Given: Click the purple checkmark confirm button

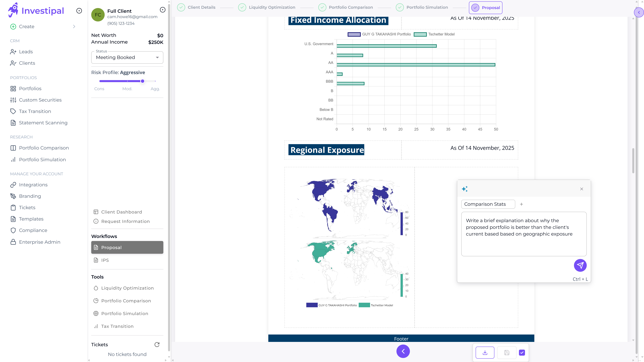Looking at the screenshot, I should point(522,353).
